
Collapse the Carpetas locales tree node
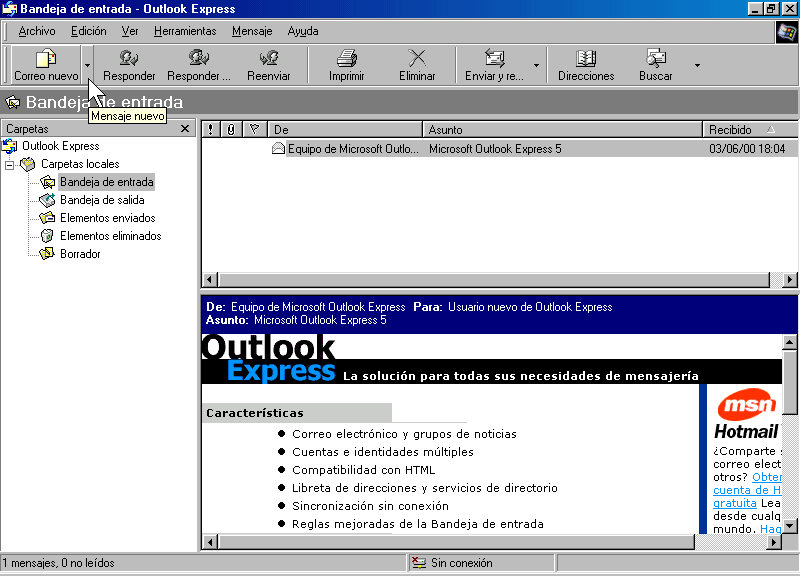pyautogui.click(x=9, y=165)
